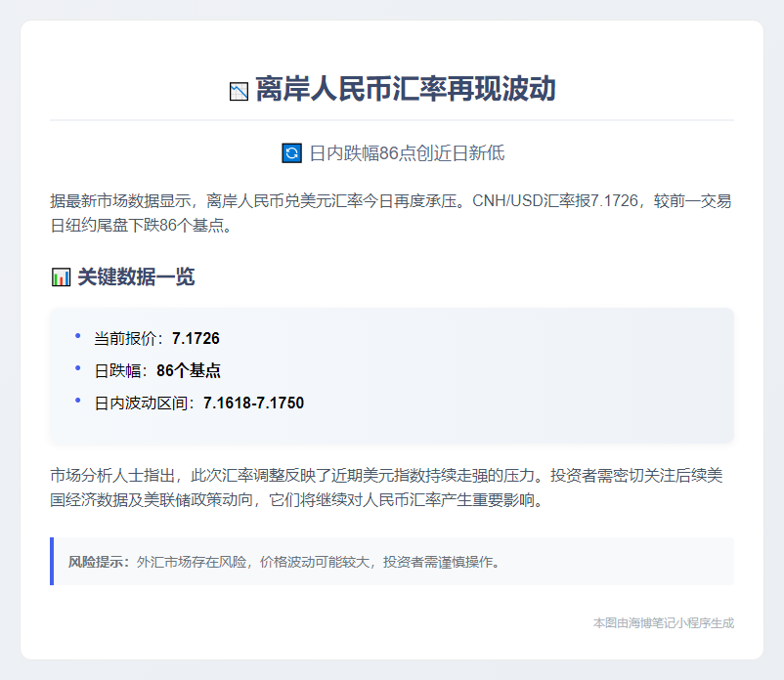Click the footer 本图由海博笔记小程序生成
Screen dimensions: 784x680
664,623
